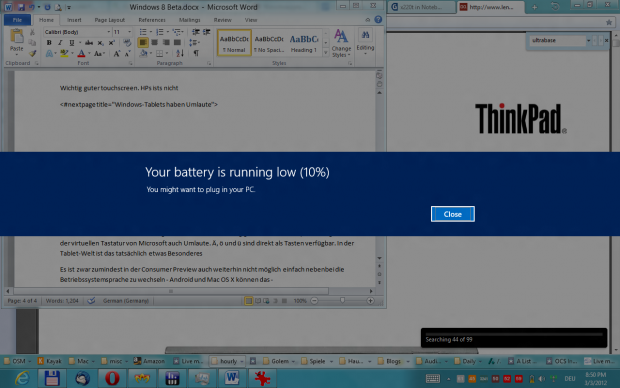Apply the No Spacing style
Image resolution: width=620 pixels, height=388 pixels.
point(269,43)
